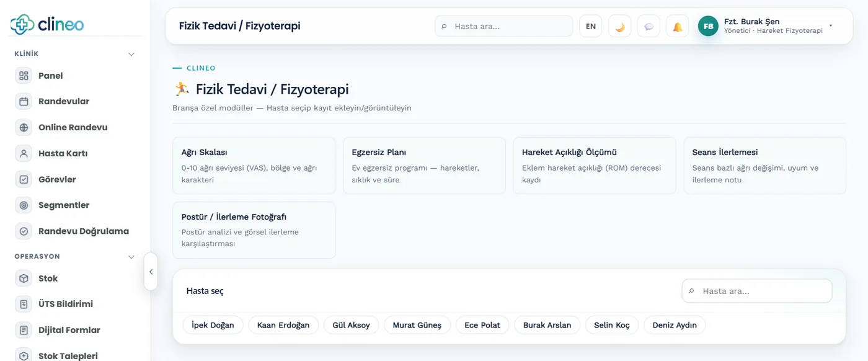Viewport: 868px width, 361px height.
Task: Toggle dark mode moon icon
Action: click(620, 27)
